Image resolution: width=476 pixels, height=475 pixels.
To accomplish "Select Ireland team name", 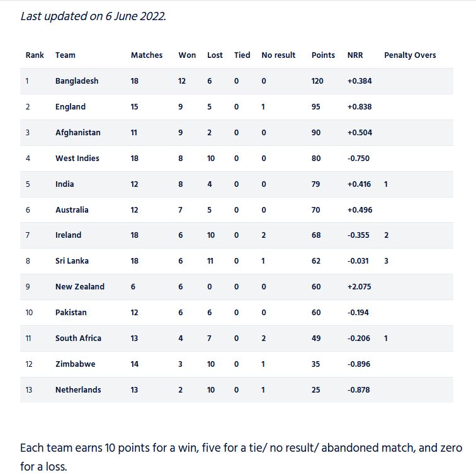I will click(68, 235).
